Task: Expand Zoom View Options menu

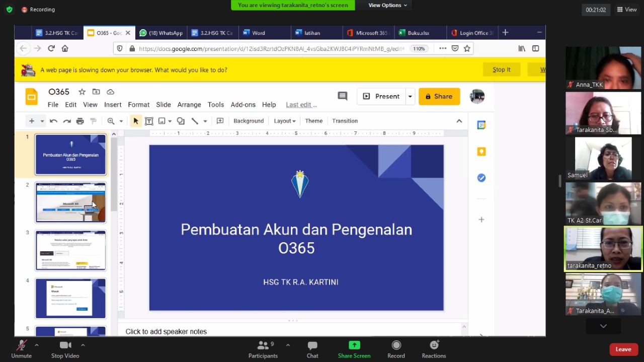Action: click(388, 5)
